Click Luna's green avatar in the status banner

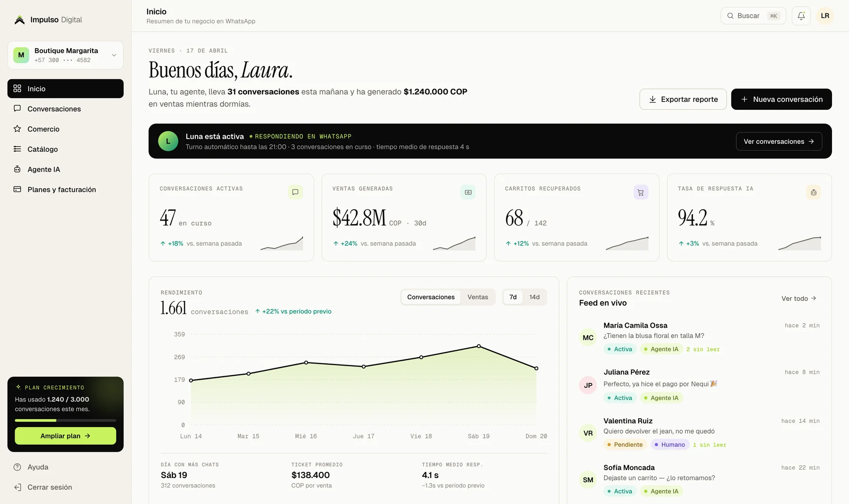(168, 141)
